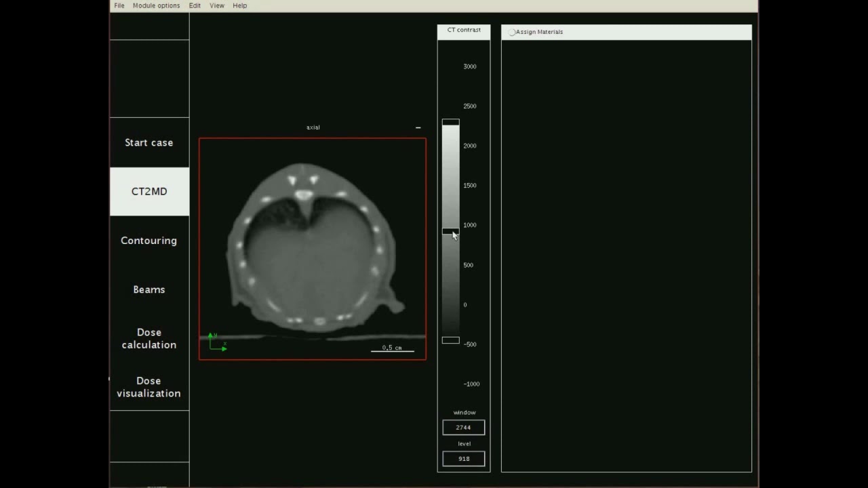Select the CT2MD module
The image size is (868, 488).
pyautogui.click(x=149, y=191)
